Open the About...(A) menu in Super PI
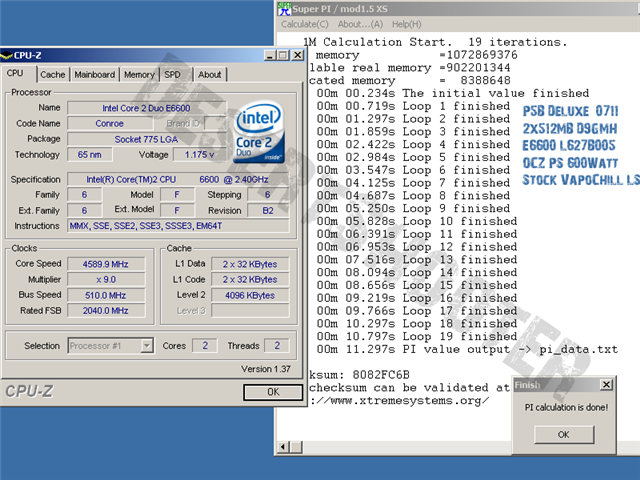 (362, 24)
